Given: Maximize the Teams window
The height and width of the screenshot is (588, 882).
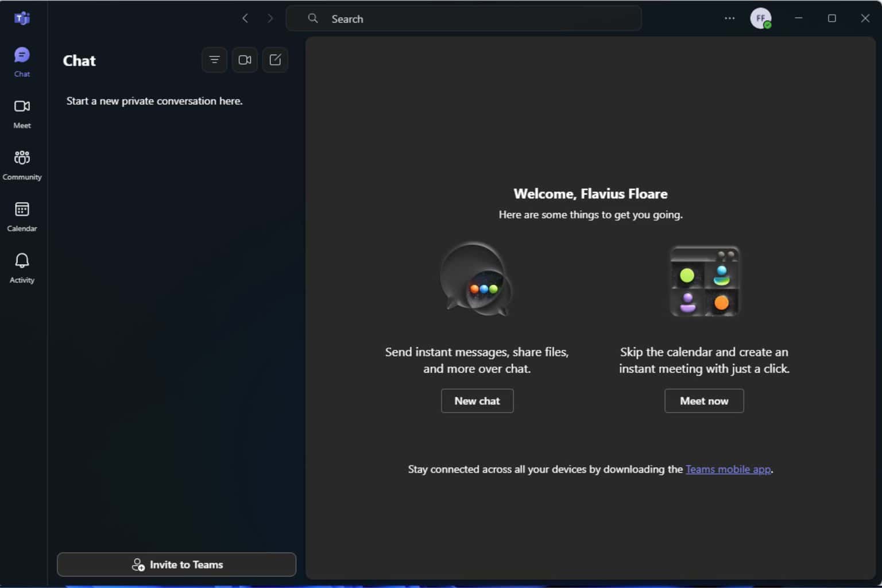Looking at the screenshot, I should pos(831,18).
